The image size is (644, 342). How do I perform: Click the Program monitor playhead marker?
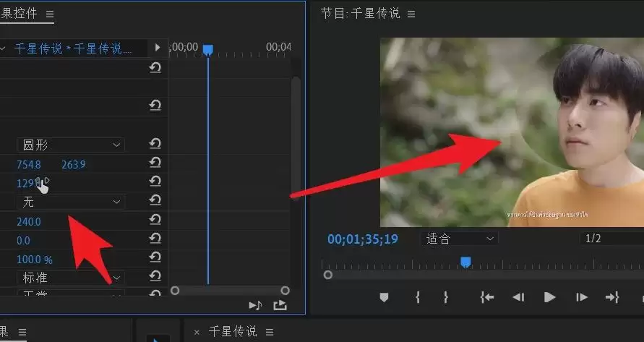pos(465,262)
